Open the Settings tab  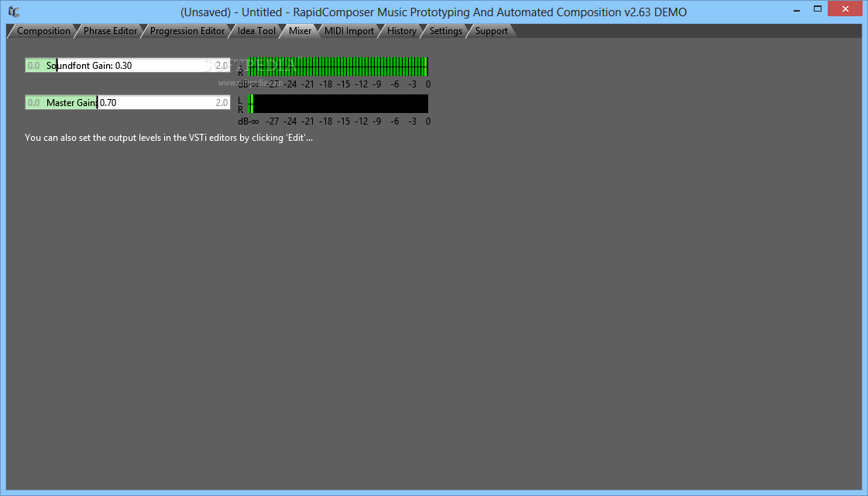(446, 31)
